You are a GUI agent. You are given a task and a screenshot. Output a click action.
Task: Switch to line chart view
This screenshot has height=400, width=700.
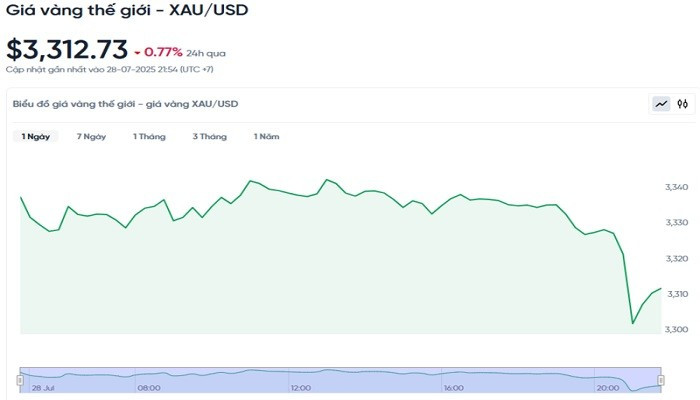pyautogui.click(x=661, y=103)
